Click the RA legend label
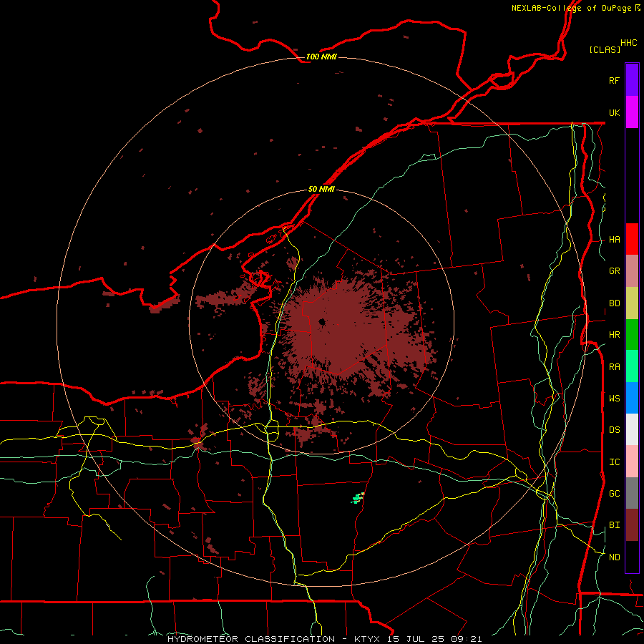Viewport: 644px width, 644px height. pyautogui.click(x=614, y=367)
